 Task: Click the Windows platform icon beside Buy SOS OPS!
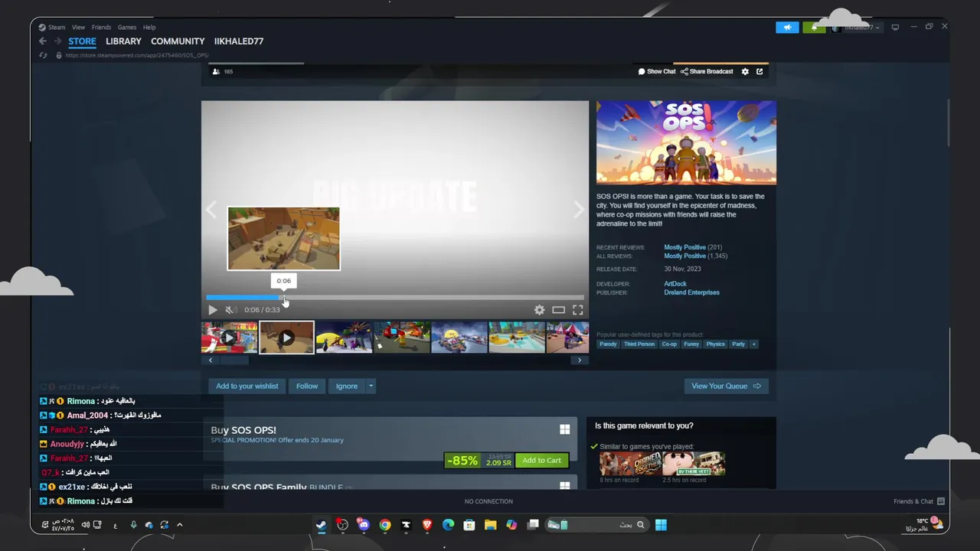click(564, 430)
